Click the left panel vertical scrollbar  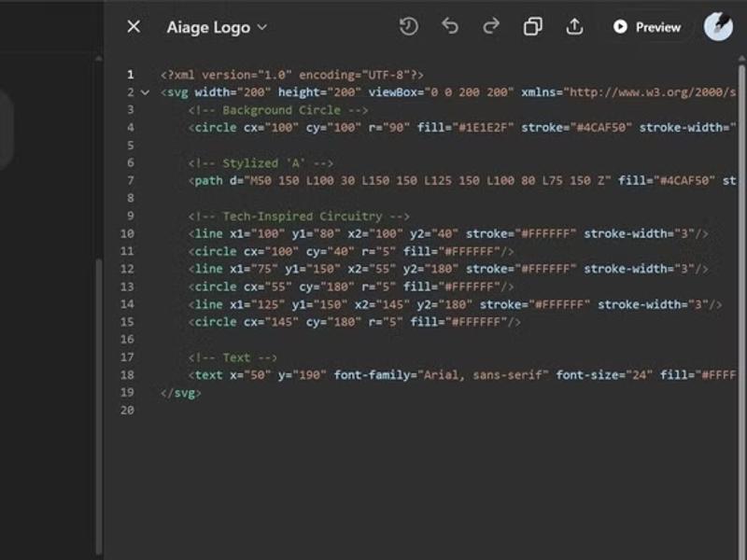[x=98, y=401]
